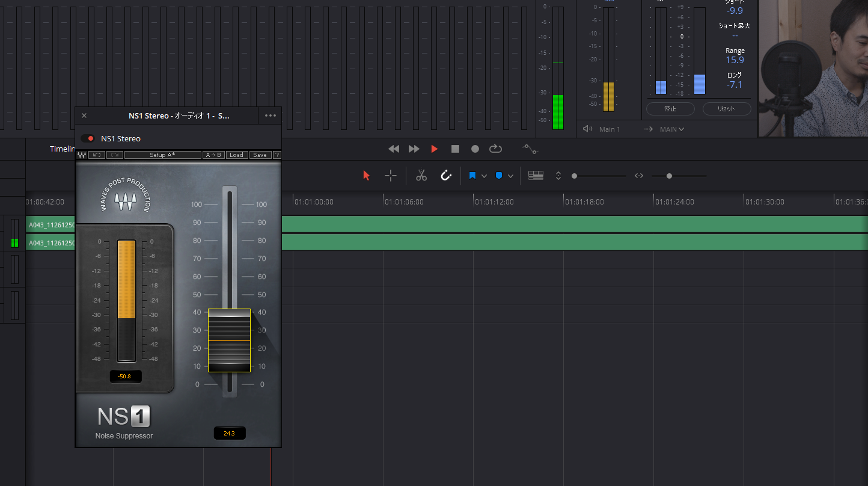Open the NS1 plugin three-dot menu

pyautogui.click(x=270, y=115)
